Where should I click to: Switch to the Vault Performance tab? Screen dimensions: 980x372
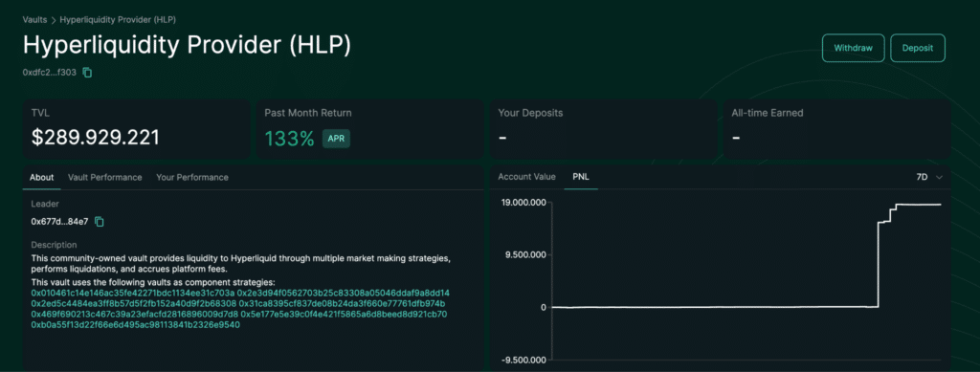click(105, 177)
